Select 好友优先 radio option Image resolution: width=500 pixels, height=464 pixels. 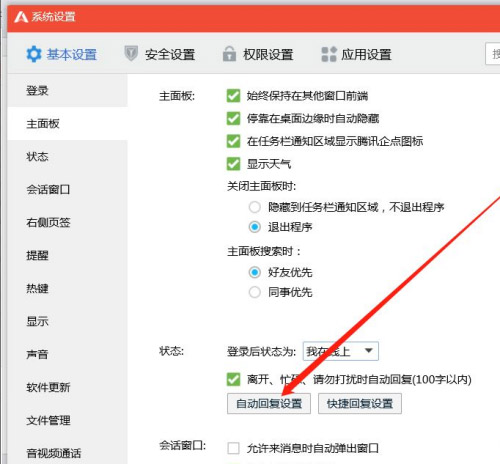255,272
